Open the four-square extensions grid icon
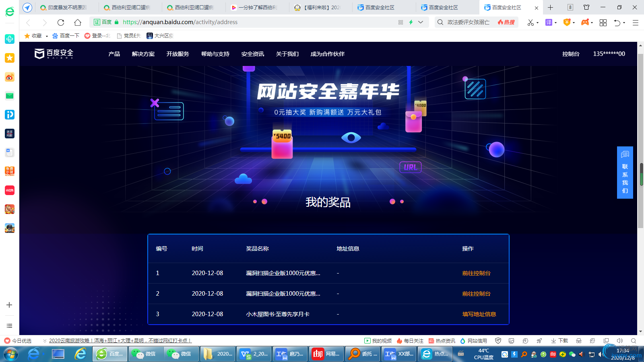This screenshot has height=362, width=644. 603,23
